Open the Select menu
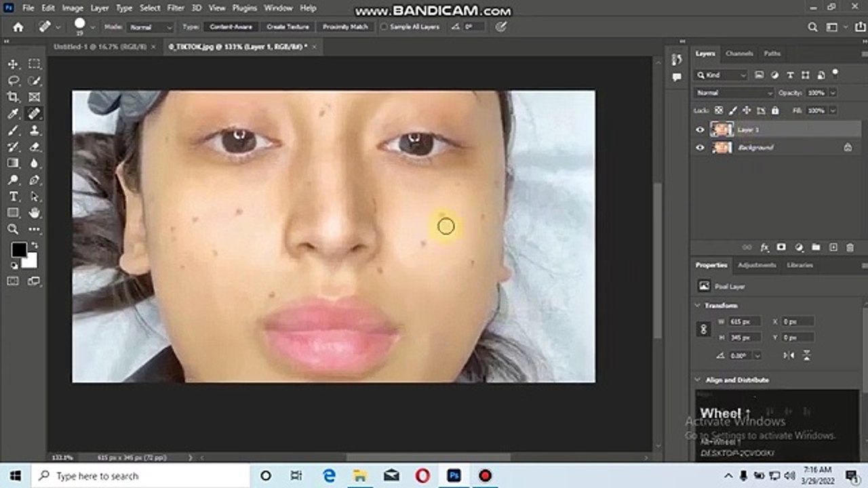This screenshot has width=868, height=488. coord(150,8)
